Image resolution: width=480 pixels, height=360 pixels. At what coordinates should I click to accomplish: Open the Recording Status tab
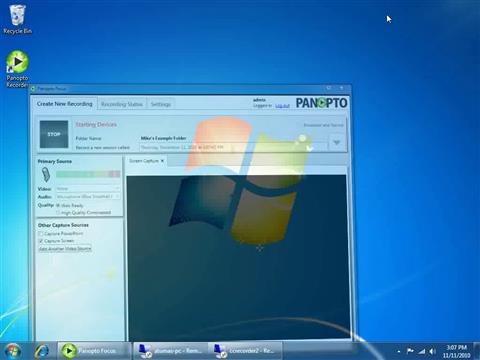(x=122, y=104)
